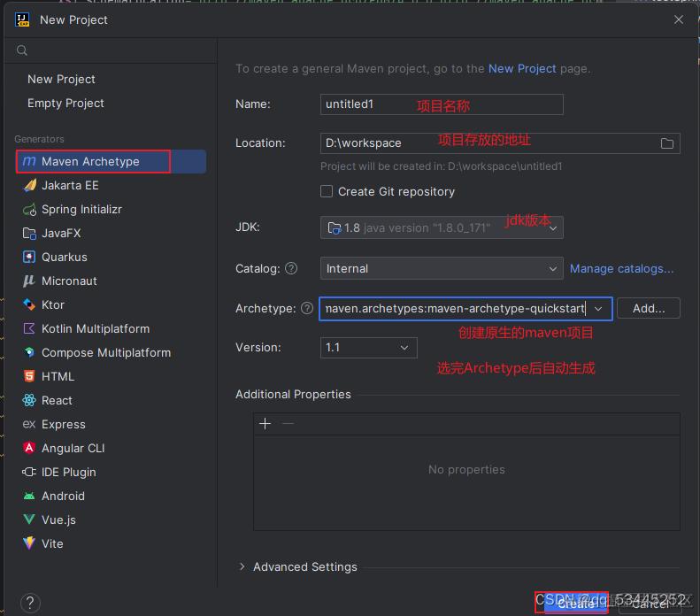
Task: Click the Compose Multiplatform icon
Action: (x=29, y=352)
